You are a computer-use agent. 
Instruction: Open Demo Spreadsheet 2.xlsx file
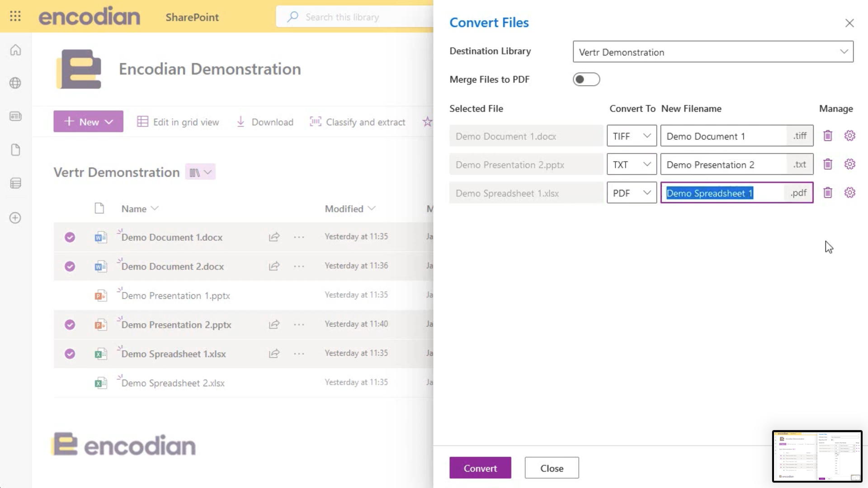[x=173, y=383]
